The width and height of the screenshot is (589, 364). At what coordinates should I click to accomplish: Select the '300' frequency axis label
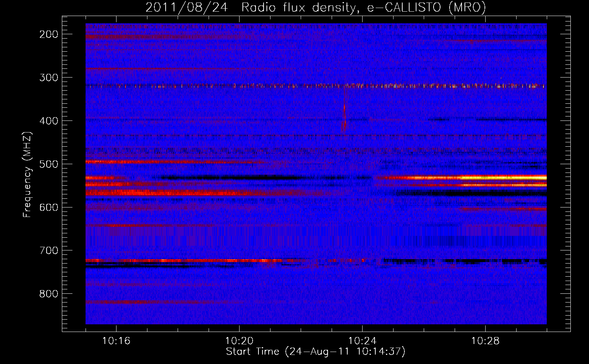pos(48,78)
